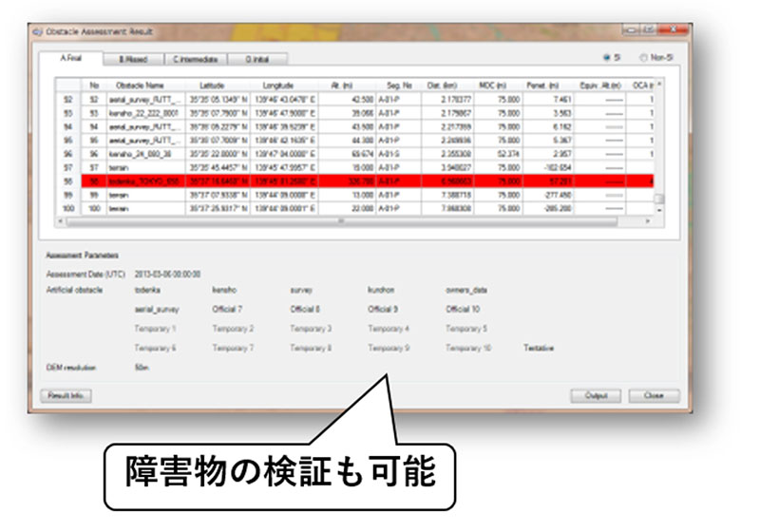
Task: Switch to the A.Final tab
Action: pos(70,58)
